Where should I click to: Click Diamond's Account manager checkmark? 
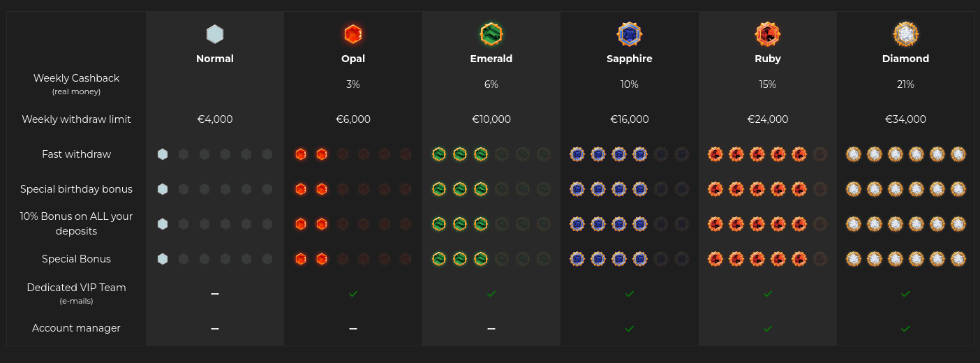click(x=906, y=329)
